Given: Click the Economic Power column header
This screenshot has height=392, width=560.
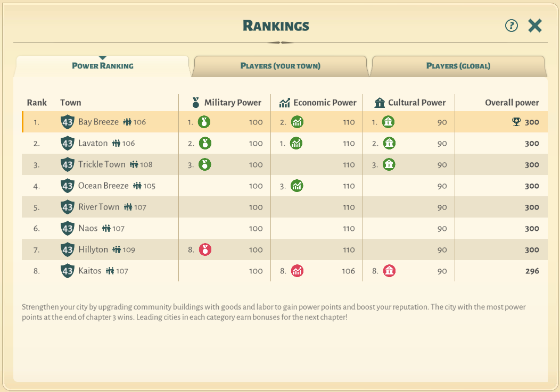Looking at the screenshot, I should pyautogui.click(x=318, y=103).
